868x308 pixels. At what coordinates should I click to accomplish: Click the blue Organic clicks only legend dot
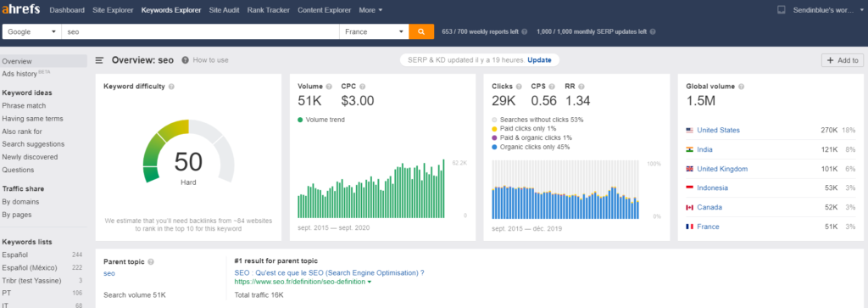494,147
